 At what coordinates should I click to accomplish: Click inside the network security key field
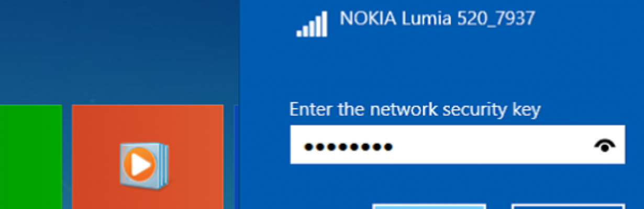[458, 144]
